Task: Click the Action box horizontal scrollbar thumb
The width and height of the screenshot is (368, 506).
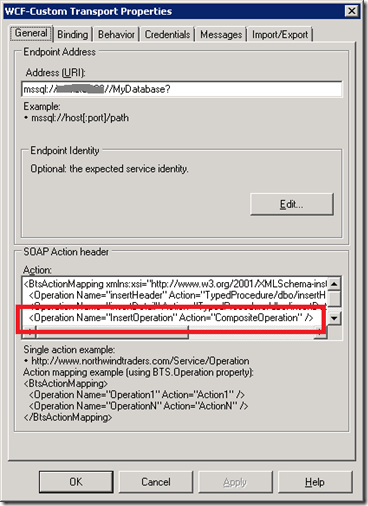Action: [112, 332]
